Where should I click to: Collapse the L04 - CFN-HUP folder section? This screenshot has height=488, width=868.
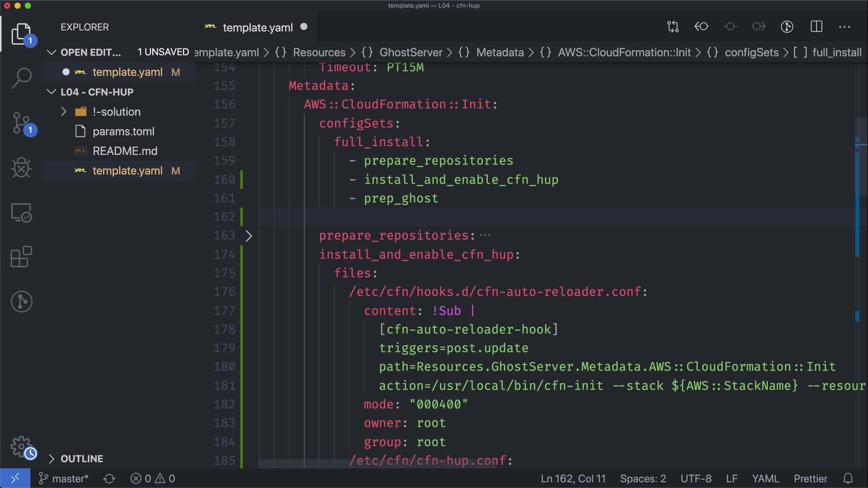click(52, 92)
